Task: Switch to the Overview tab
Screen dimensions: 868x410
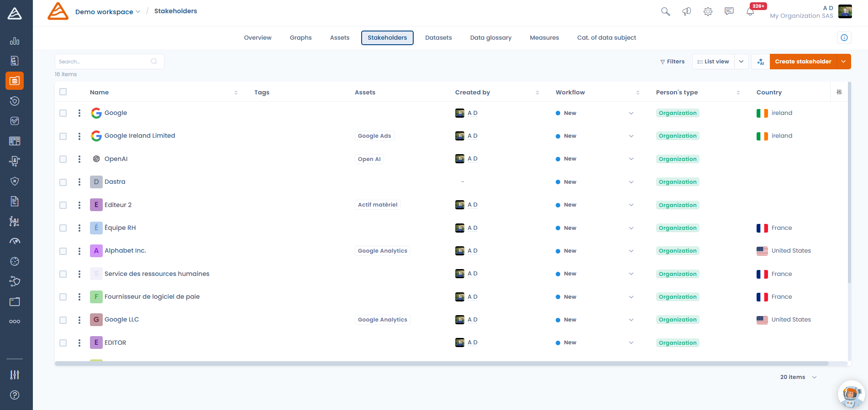Action: 258,38
